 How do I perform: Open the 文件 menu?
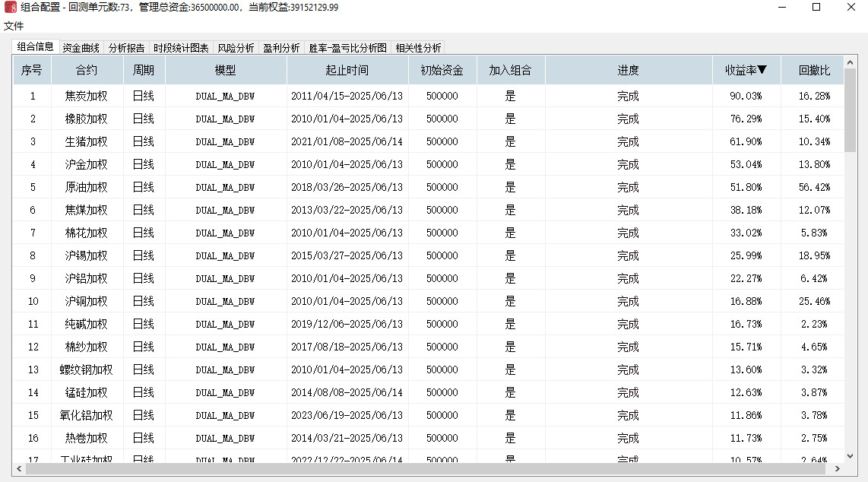coord(14,26)
